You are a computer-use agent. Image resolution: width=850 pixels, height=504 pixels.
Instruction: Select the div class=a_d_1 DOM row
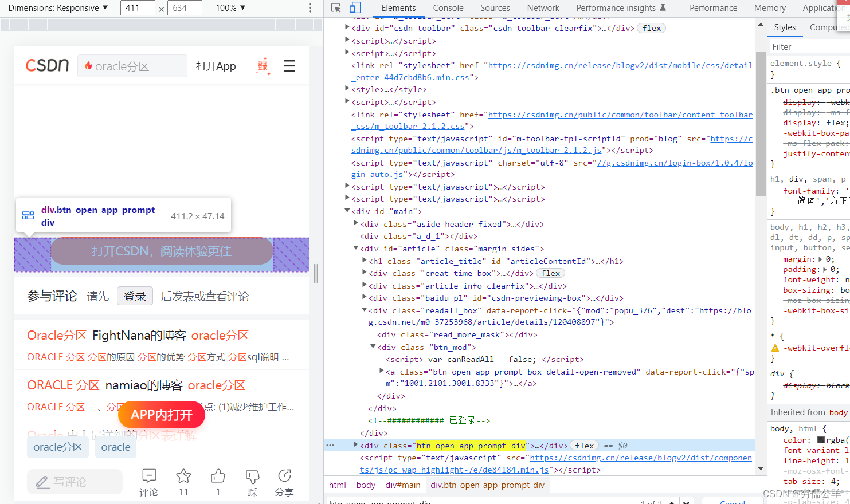418,236
